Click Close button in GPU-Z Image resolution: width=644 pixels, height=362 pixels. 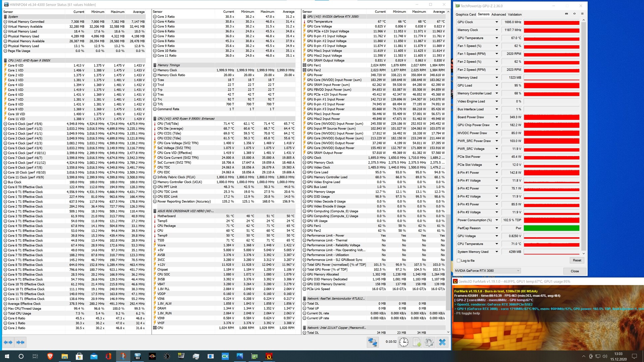click(x=575, y=271)
